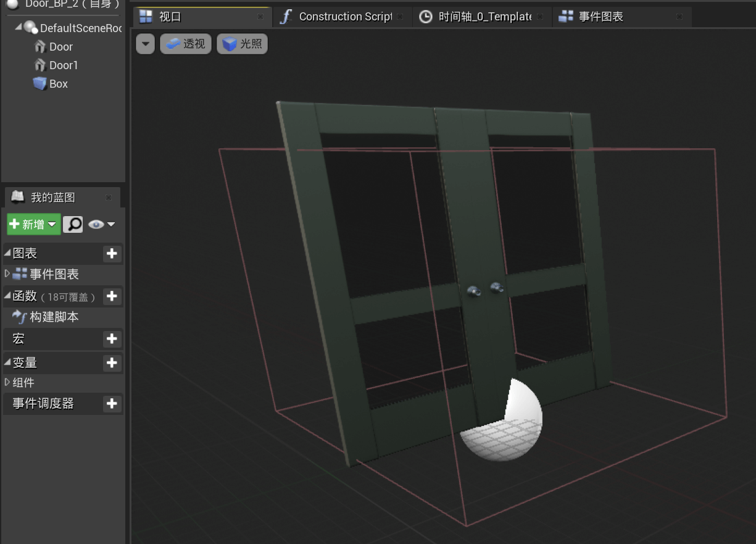This screenshot has width=756, height=544.
Task: Select the Door1 component in the tree
Action: click(64, 65)
